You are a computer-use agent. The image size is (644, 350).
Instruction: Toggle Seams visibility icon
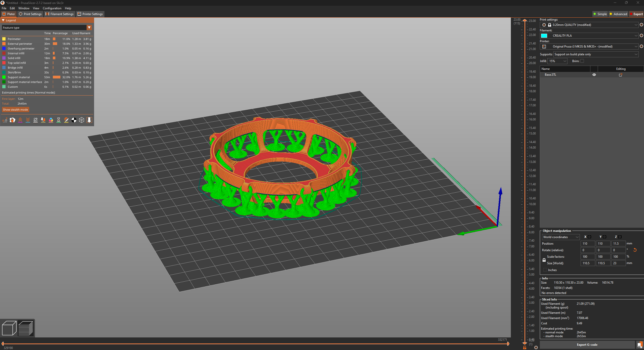click(x=35, y=120)
